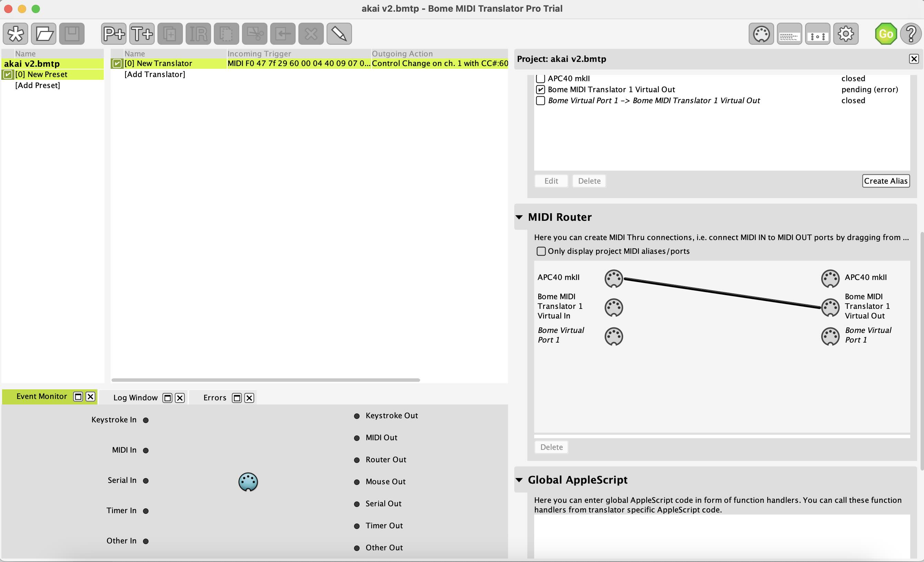Screen dimensions: 924x562
Task: Click the Copy toolbar icon
Action: point(226,34)
